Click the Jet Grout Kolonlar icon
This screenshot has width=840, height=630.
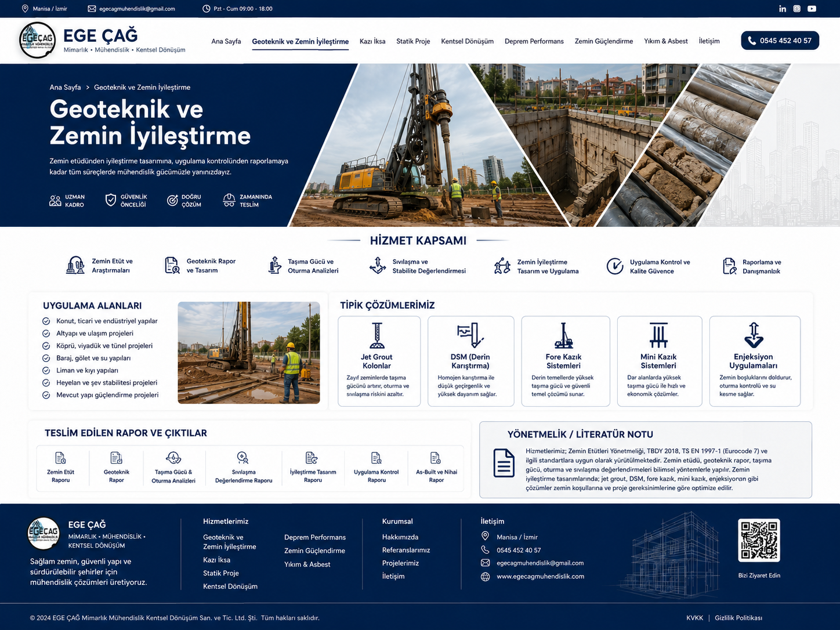(x=377, y=335)
